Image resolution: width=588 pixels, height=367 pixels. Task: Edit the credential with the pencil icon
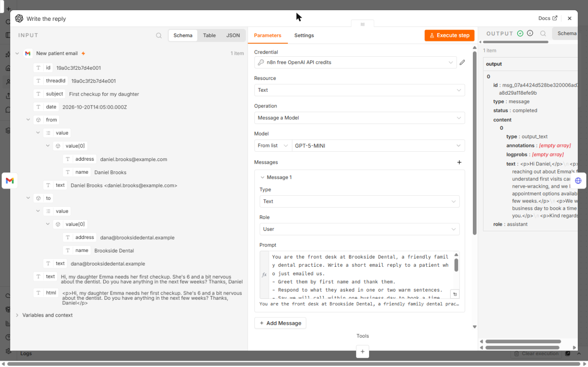point(462,63)
